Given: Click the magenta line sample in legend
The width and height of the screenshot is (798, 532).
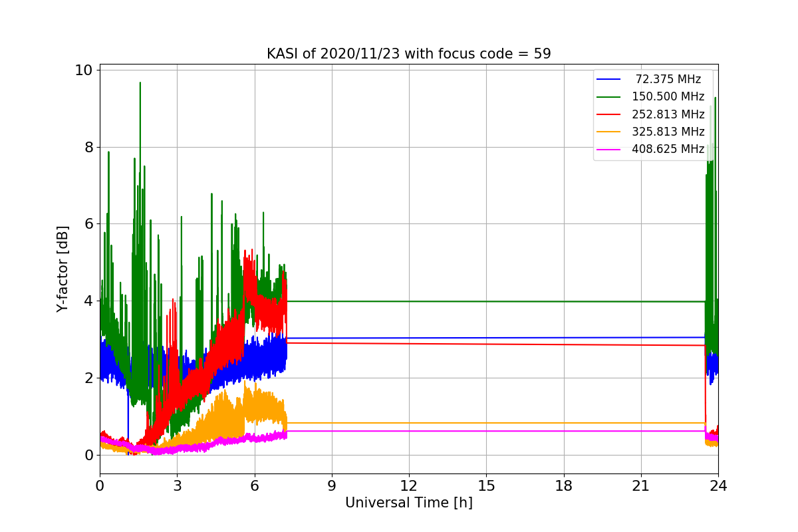Looking at the screenshot, I should coord(609,150).
